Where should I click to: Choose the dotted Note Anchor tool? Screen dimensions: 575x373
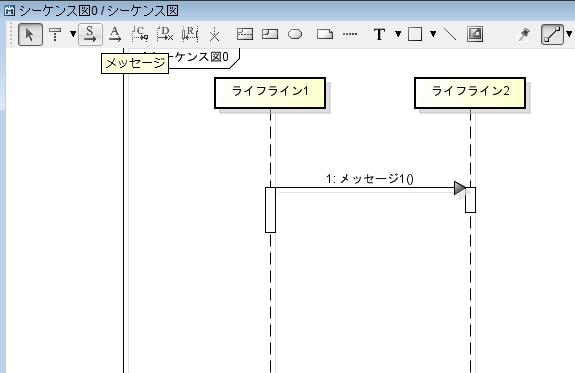pos(350,34)
